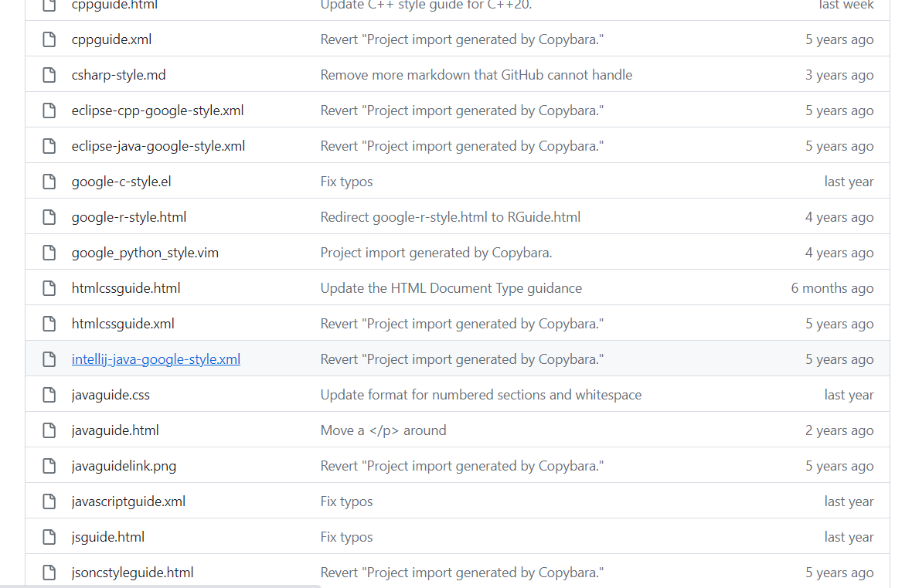The width and height of the screenshot is (912, 588).
Task: Open jsoncstyleguide.html file
Action: (133, 573)
